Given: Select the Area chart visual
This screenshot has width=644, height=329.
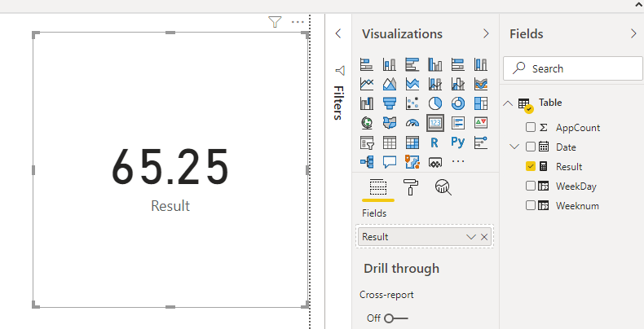Looking at the screenshot, I should [x=390, y=84].
